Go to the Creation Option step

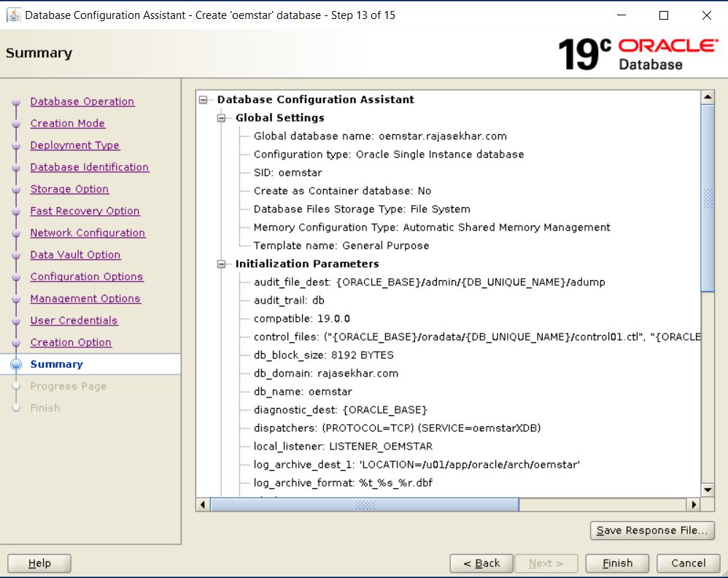click(71, 342)
